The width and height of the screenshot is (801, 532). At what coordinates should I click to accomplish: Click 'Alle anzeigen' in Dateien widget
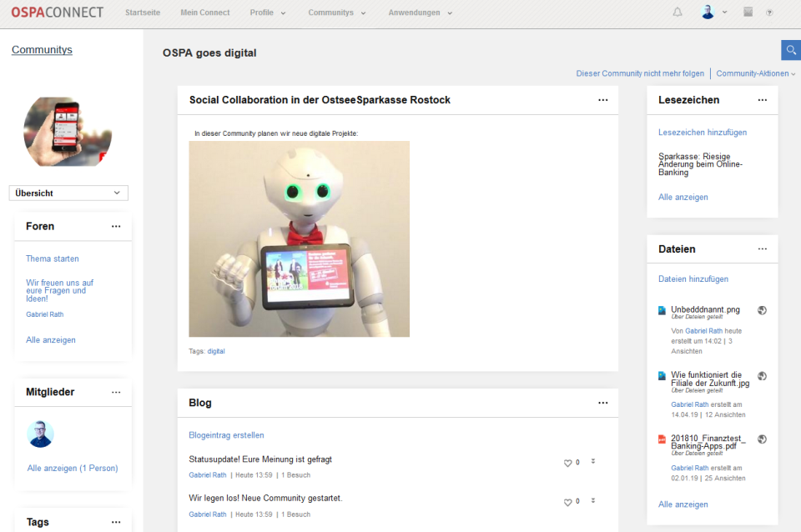[x=683, y=504]
